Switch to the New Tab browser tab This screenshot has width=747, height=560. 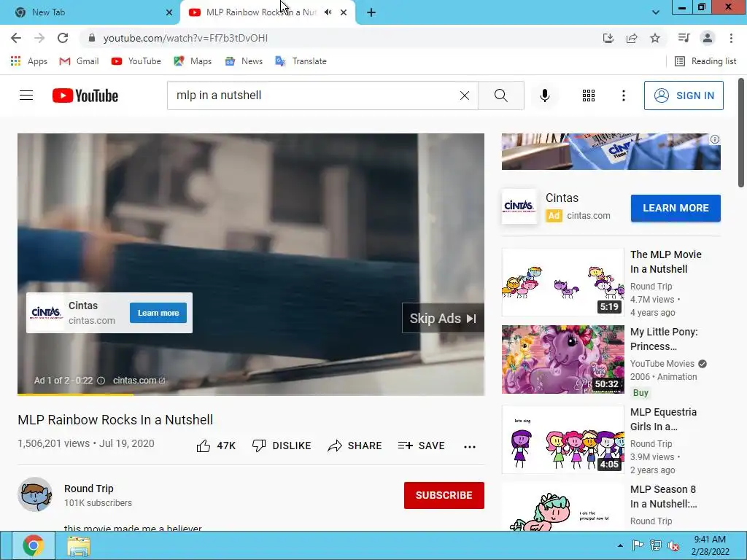point(90,12)
